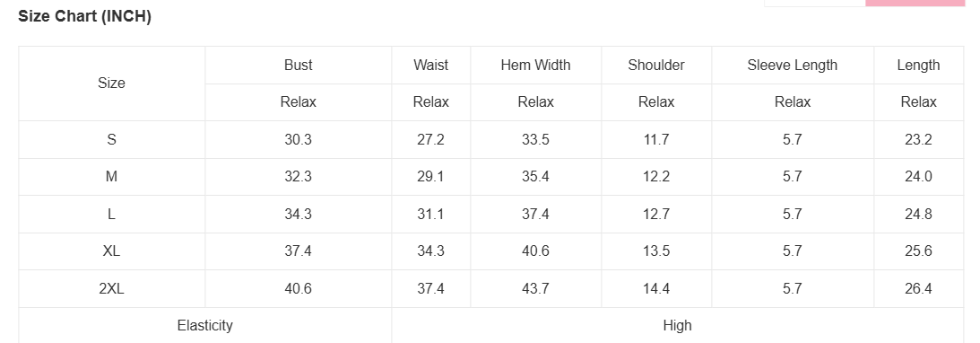Click the Waist column header
The image size is (980, 343).
[430, 65]
